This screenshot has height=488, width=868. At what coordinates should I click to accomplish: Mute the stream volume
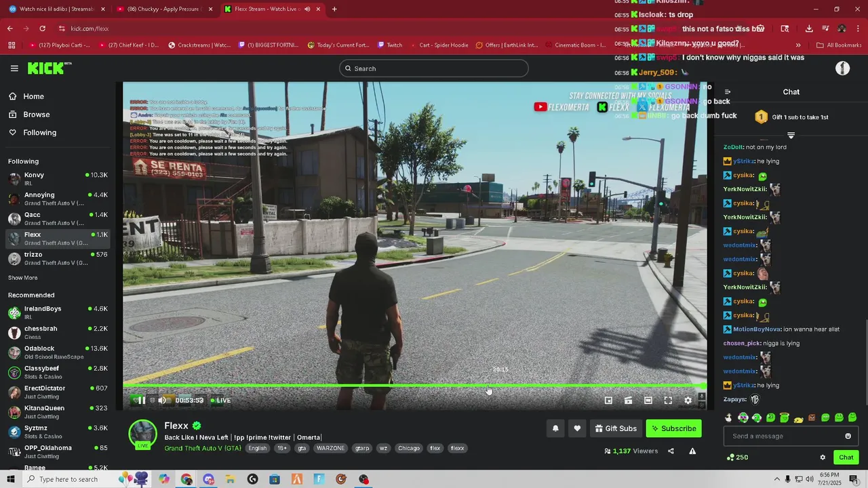click(162, 401)
